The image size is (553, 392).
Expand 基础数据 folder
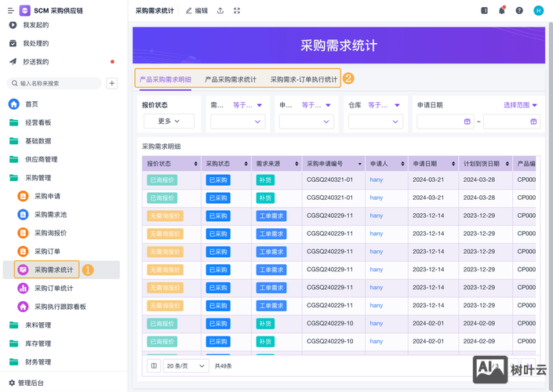point(38,140)
